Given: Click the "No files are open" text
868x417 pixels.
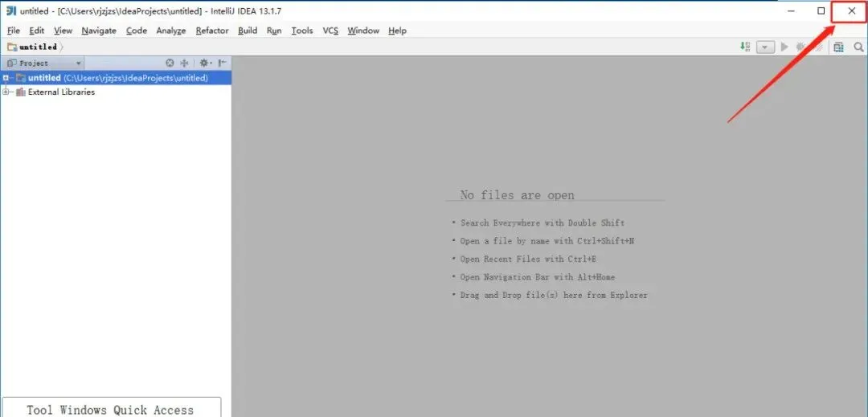Looking at the screenshot, I should pos(517,194).
